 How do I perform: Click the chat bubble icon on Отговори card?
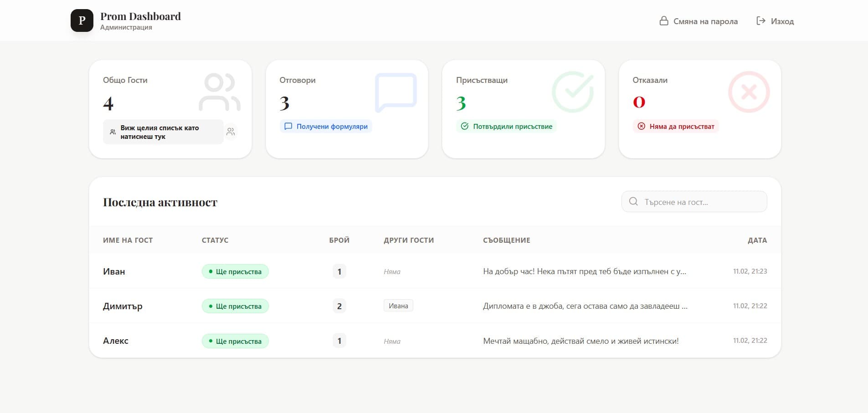click(x=396, y=92)
